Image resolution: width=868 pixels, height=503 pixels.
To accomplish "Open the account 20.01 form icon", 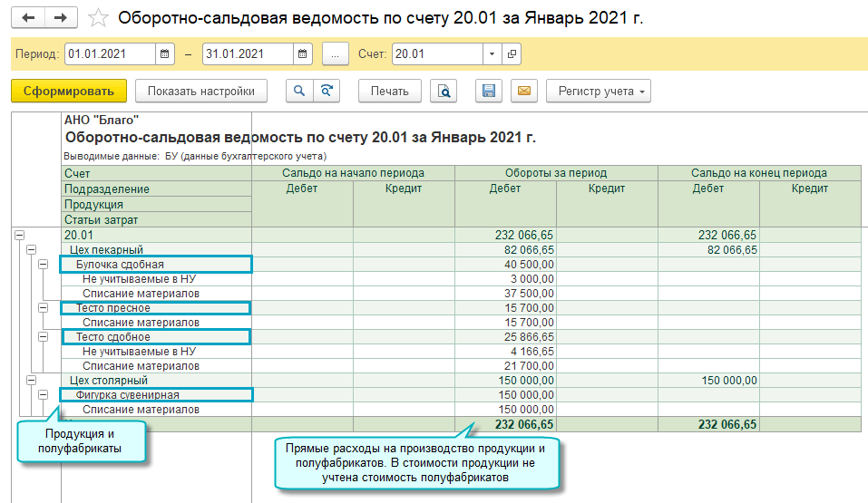I will [x=512, y=54].
